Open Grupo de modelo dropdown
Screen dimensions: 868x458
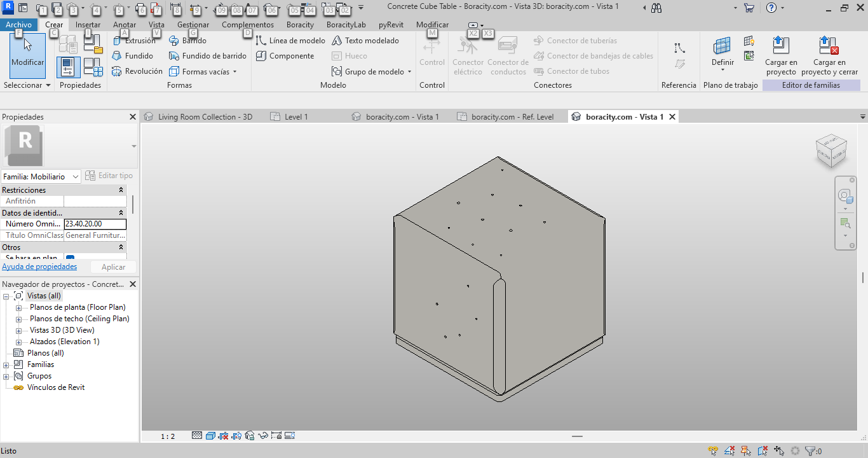point(372,72)
